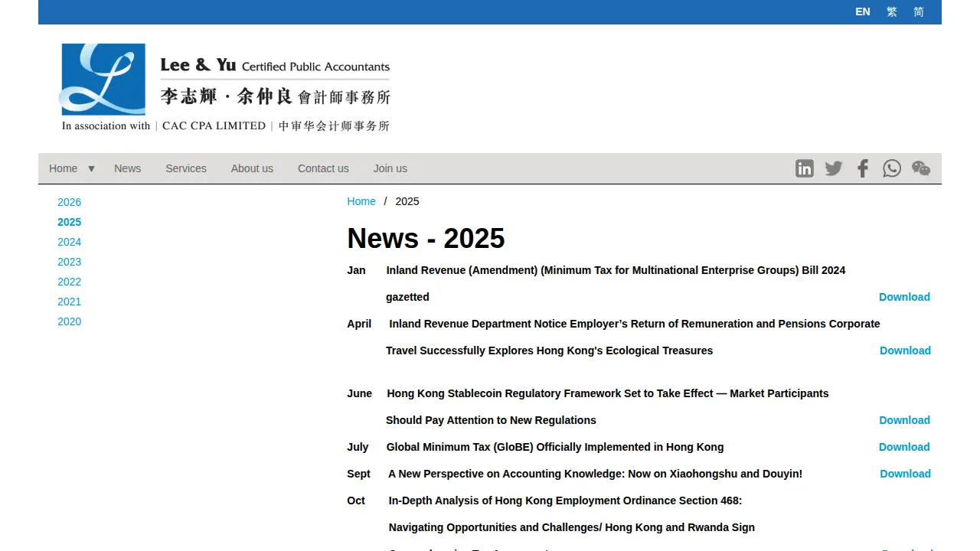Open the Facebook icon

click(863, 168)
